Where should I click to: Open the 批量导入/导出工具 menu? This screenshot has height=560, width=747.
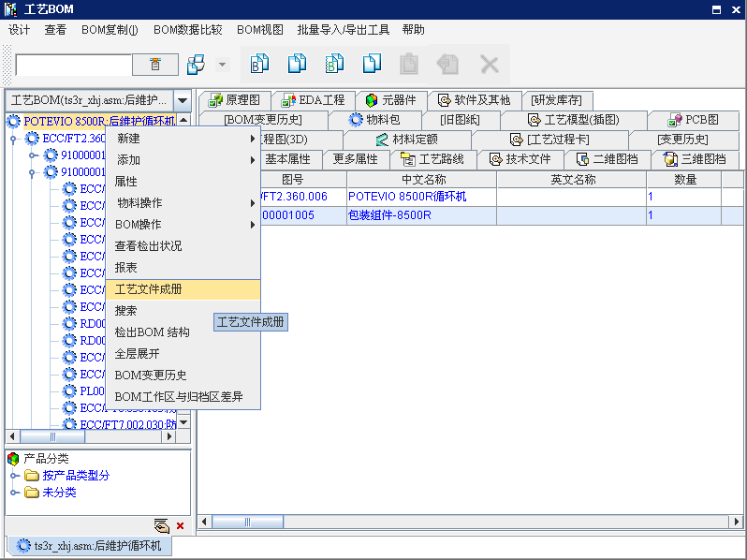click(343, 30)
